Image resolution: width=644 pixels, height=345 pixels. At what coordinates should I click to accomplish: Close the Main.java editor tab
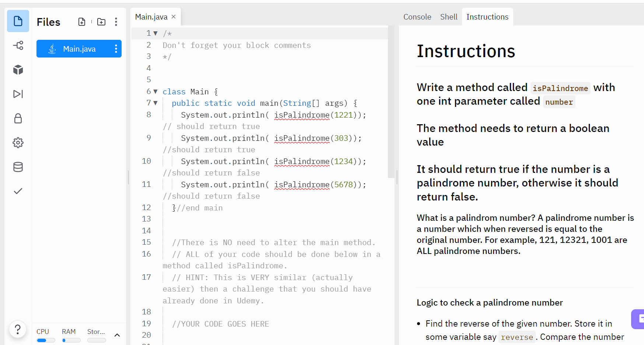click(x=173, y=16)
